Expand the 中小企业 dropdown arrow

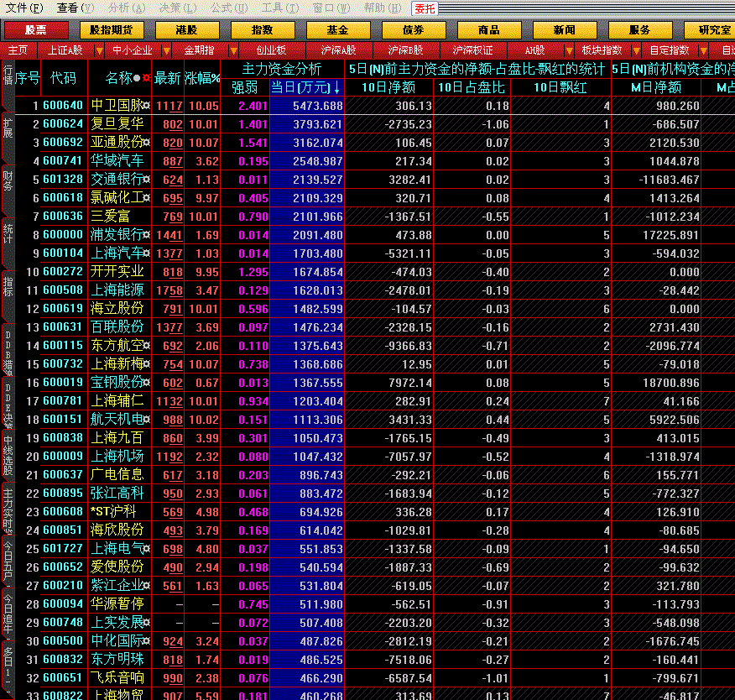(x=166, y=50)
